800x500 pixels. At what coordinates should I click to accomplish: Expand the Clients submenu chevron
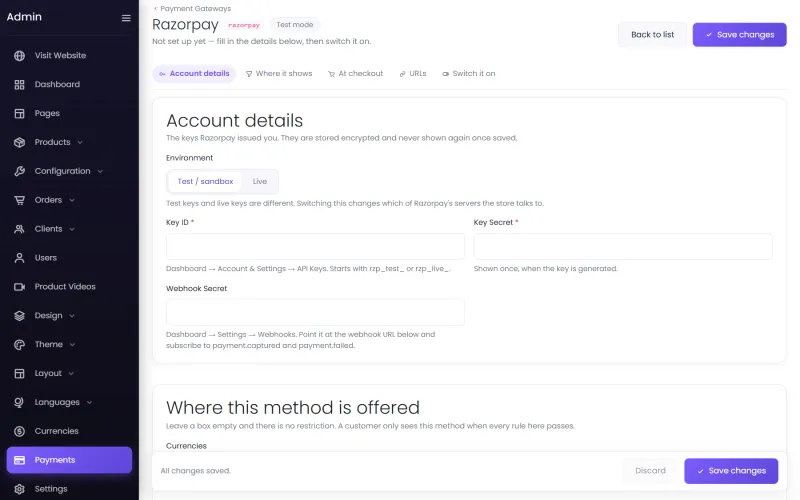coord(72,229)
